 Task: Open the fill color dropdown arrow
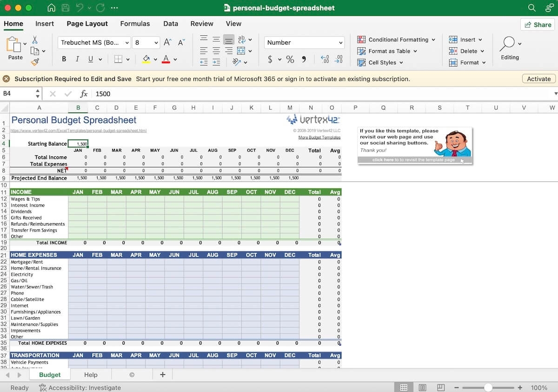[x=155, y=60]
